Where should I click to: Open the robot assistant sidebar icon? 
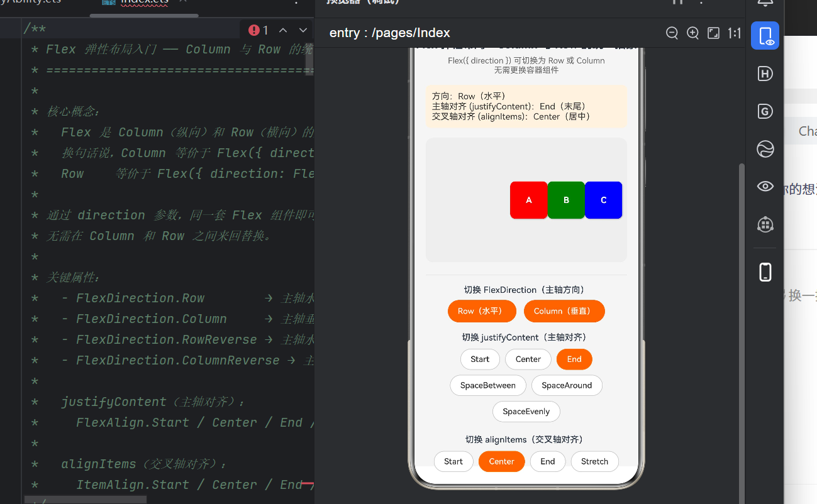tap(765, 224)
